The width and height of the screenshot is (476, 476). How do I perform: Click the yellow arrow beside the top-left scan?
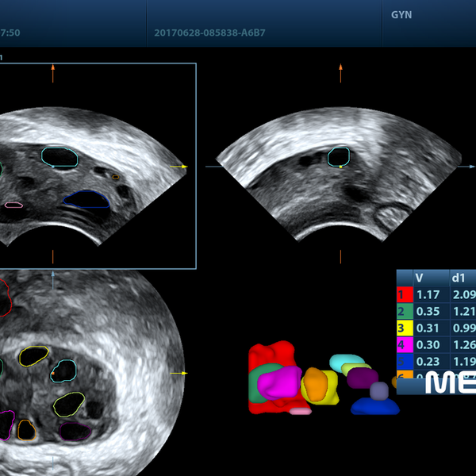click(178, 167)
